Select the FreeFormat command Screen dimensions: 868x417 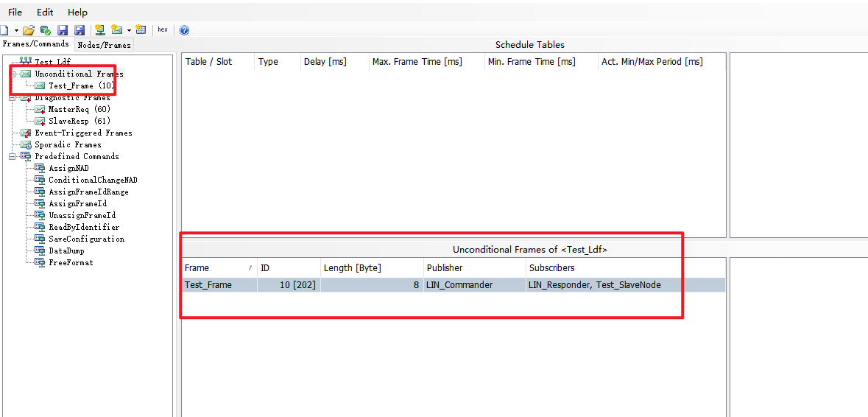pos(71,262)
